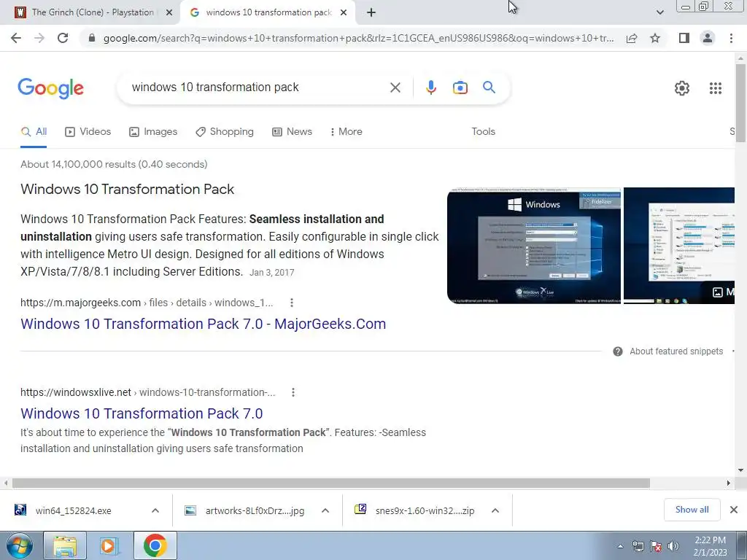Close the windows 10 transformation pack tab
The height and width of the screenshot is (560, 747).
(344, 13)
